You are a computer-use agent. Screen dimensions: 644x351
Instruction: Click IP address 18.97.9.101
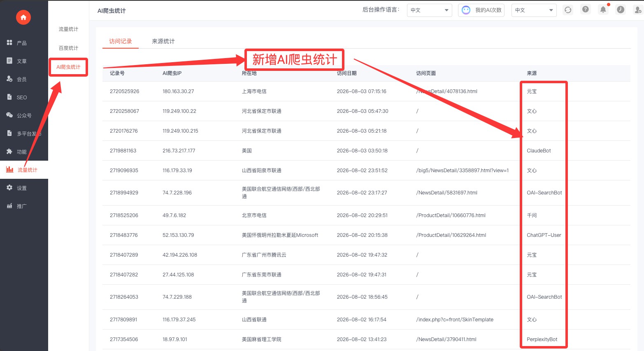pyautogui.click(x=175, y=339)
